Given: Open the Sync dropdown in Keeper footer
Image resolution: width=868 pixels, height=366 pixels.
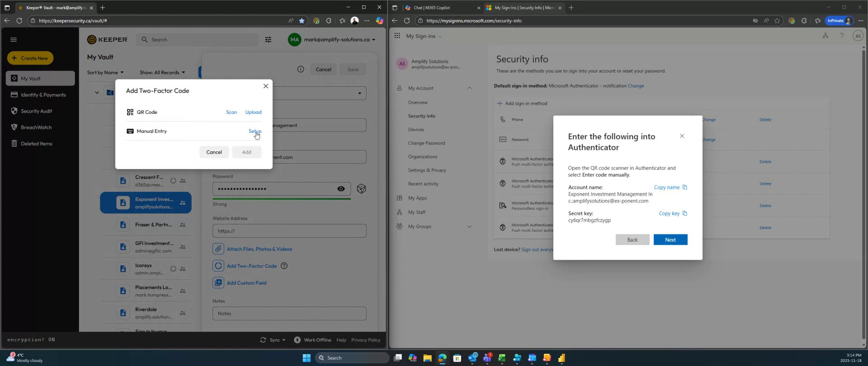Looking at the screenshot, I should (273, 340).
